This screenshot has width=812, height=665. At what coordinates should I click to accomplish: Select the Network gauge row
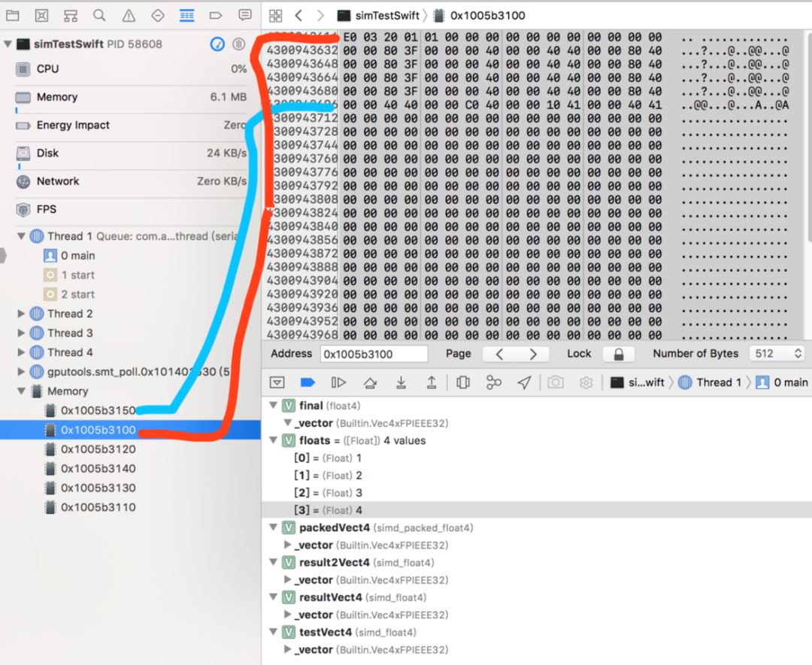(131, 182)
